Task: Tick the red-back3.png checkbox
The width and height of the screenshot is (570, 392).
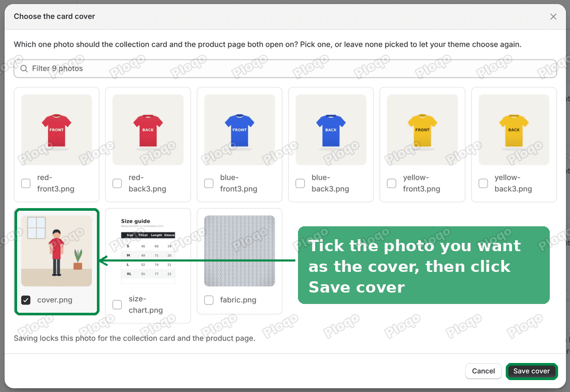Action: [117, 183]
